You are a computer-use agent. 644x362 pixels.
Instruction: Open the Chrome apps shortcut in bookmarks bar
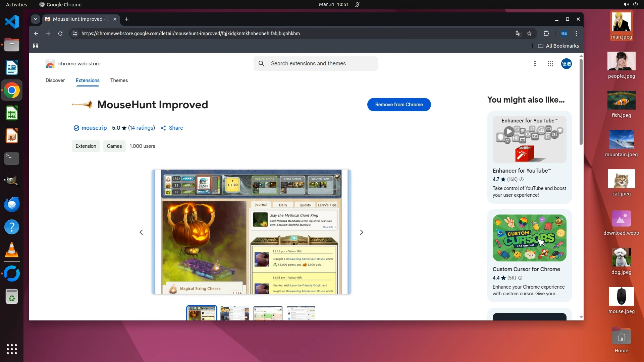(x=36, y=46)
